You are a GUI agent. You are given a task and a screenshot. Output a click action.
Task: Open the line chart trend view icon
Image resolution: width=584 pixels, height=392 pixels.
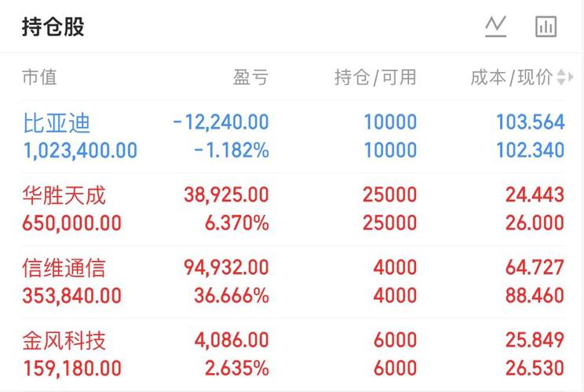click(496, 27)
